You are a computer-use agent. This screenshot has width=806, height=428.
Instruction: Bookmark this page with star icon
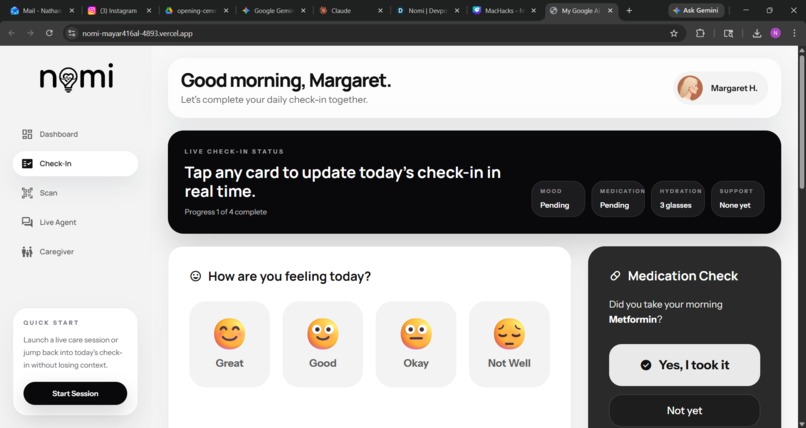[x=673, y=33]
